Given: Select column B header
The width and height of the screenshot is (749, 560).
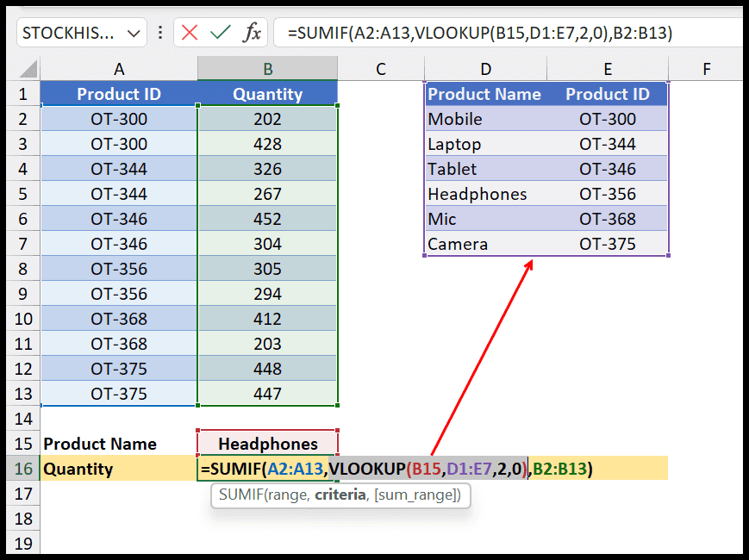Looking at the screenshot, I should (267, 68).
